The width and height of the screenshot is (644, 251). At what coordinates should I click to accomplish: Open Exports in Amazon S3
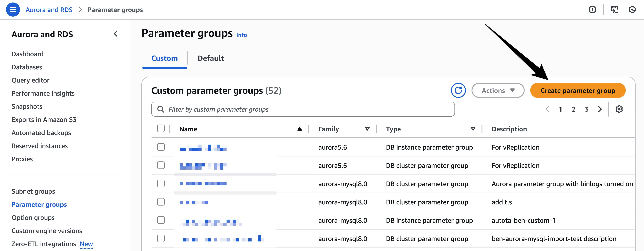[44, 120]
